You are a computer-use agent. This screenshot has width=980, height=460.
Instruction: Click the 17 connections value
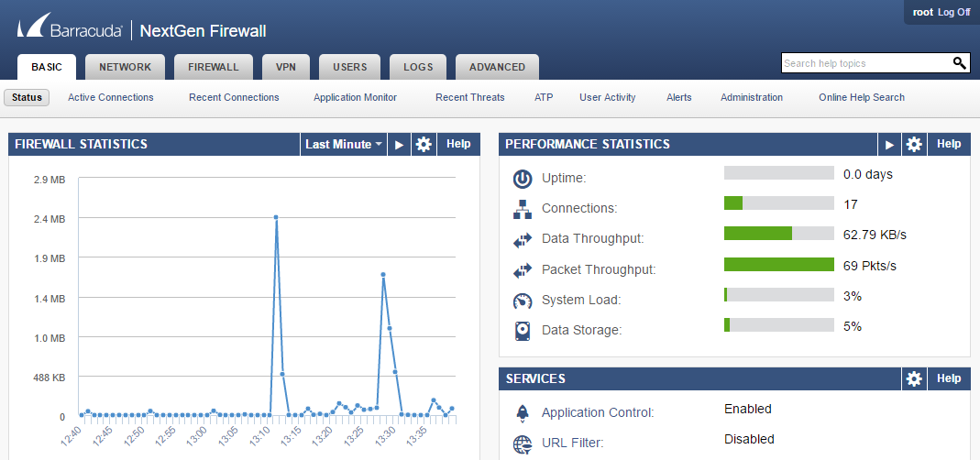tap(850, 205)
